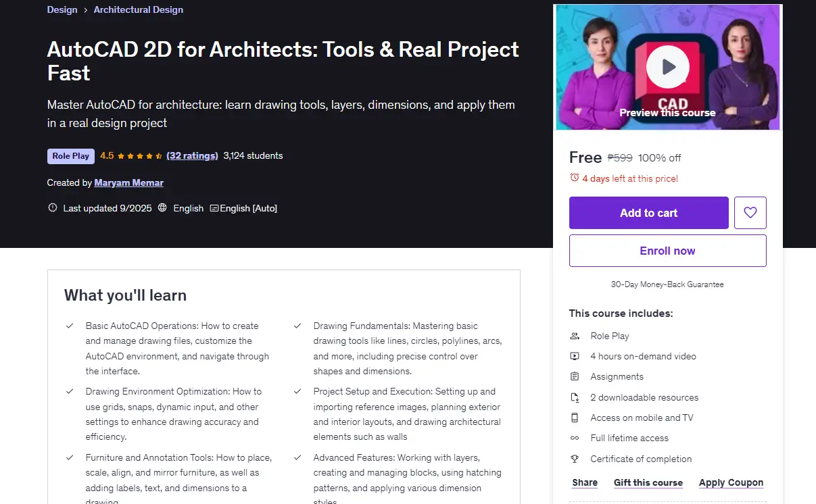Click the struck-through ₱599 original price
816x504 pixels.
tap(620, 158)
